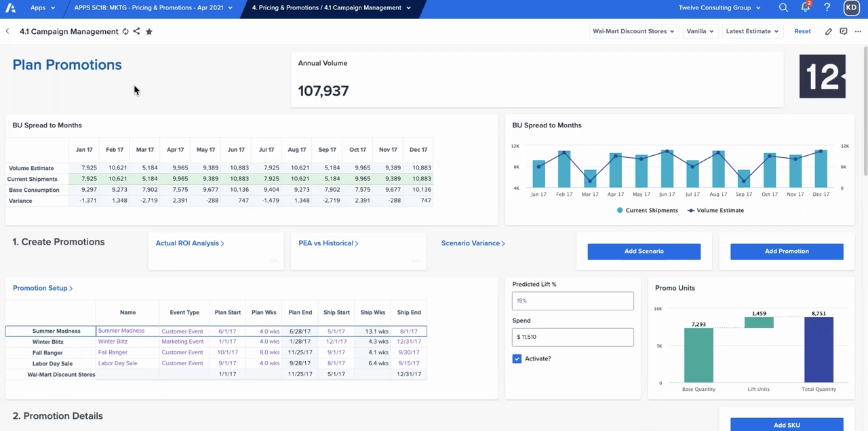Click the help question mark icon
The height and width of the screenshot is (431, 868).
point(827,7)
